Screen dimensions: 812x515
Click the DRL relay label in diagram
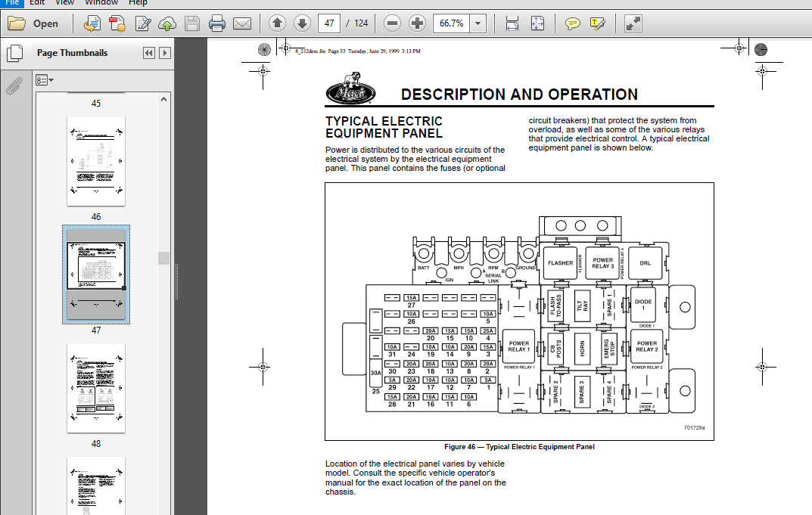tap(646, 263)
